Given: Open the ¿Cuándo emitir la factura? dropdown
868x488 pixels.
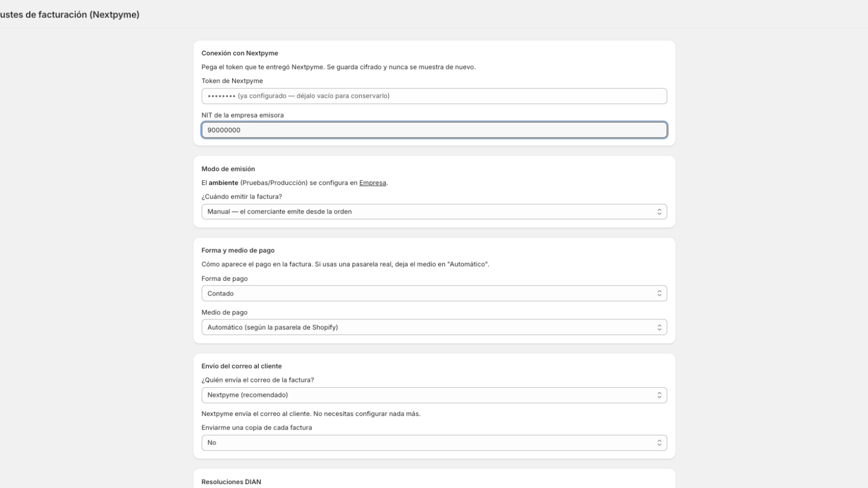Looking at the screenshot, I should (x=434, y=211).
